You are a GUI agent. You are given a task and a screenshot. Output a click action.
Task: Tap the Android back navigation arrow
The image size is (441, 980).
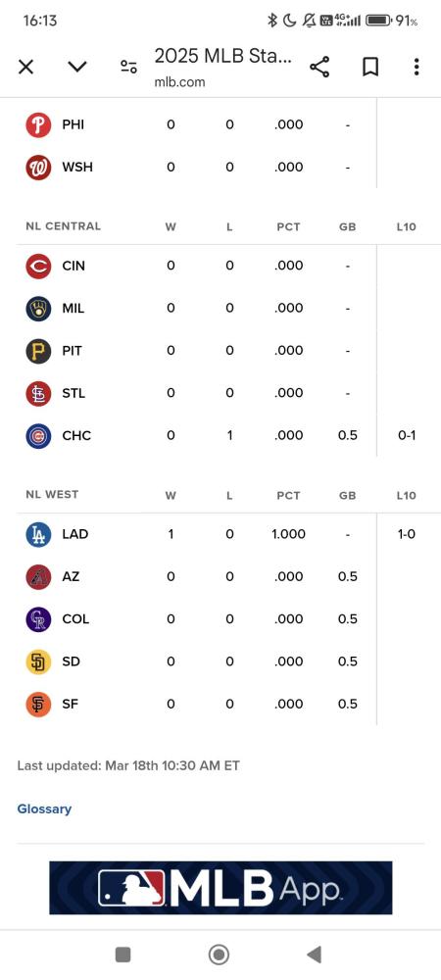tap(315, 955)
